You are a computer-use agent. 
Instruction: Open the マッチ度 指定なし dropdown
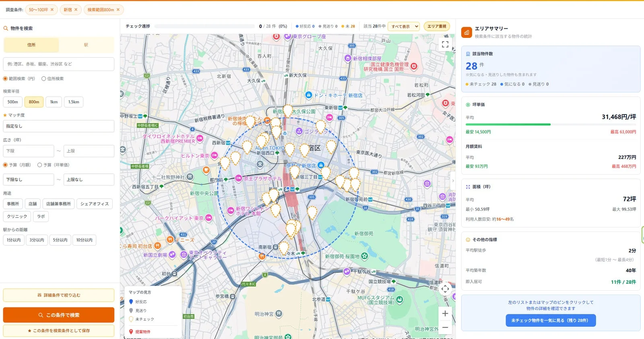[x=59, y=126]
